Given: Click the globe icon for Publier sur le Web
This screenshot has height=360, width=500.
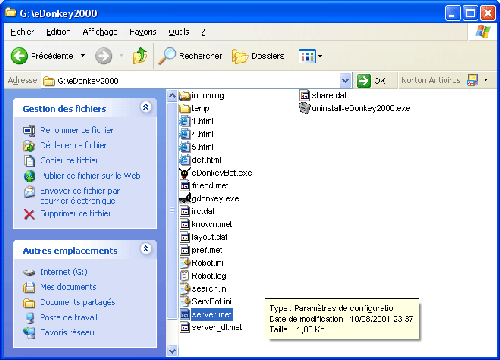Looking at the screenshot, I should pyautogui.click(x=29, y=176).
